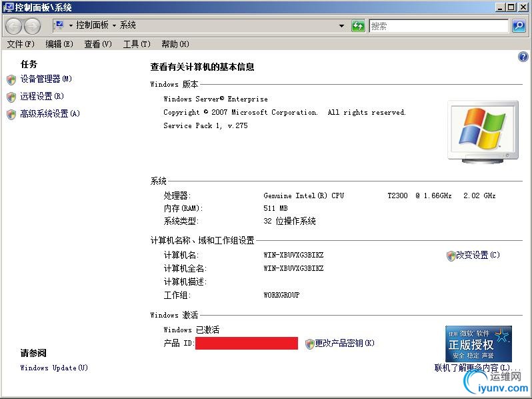Image resolution: width=532 pixels, height=399 pixels.
Task: Click computer name value after 计算机名:
Action: pyautogui.click(x=293, y=255)
